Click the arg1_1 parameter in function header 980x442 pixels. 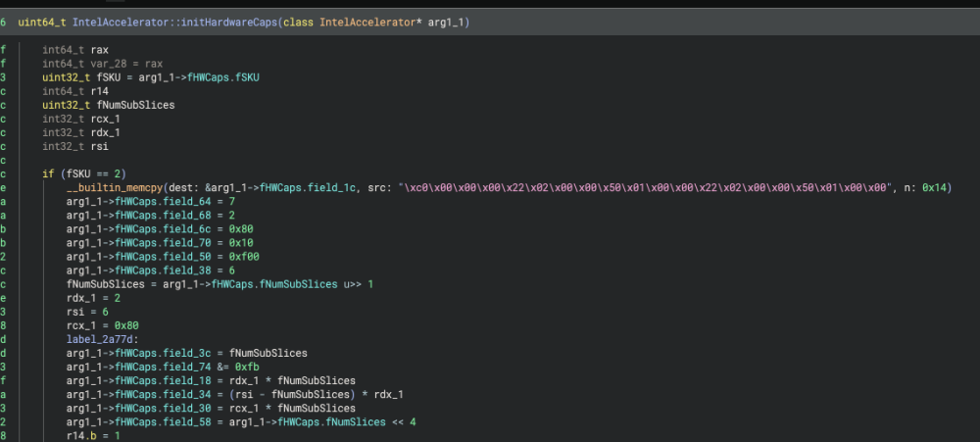446,23
